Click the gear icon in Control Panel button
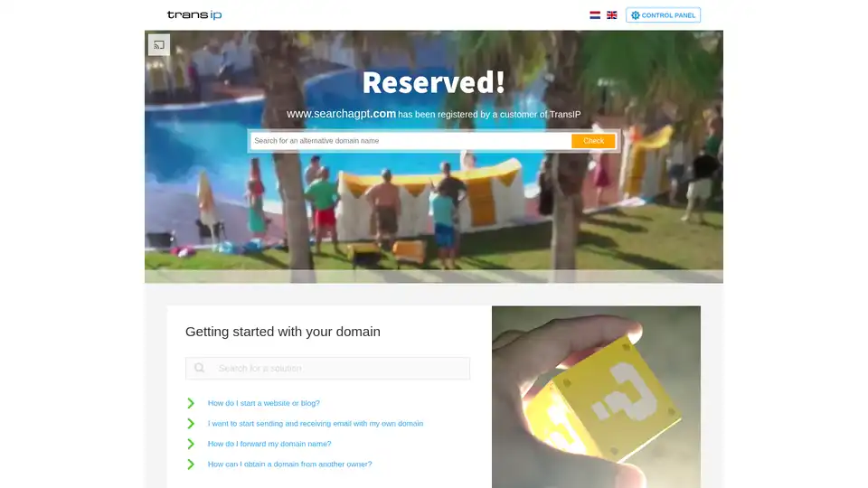Image resolution: width=868 pixels, height=488 pixels. tap(635, 15)
